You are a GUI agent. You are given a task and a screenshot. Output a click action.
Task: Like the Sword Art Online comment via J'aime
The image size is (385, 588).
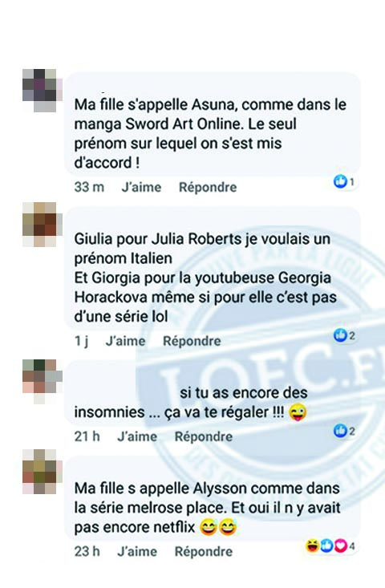coord(141,187)
